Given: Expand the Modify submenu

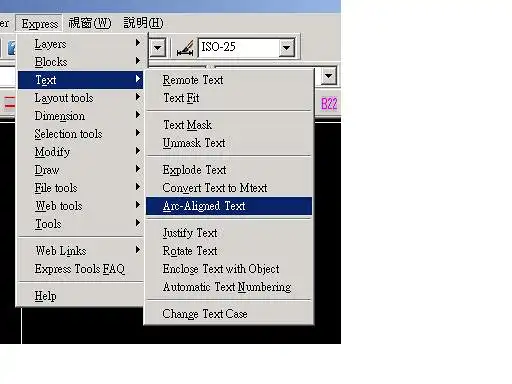Looking at the screenshot, I should point(80,152).
